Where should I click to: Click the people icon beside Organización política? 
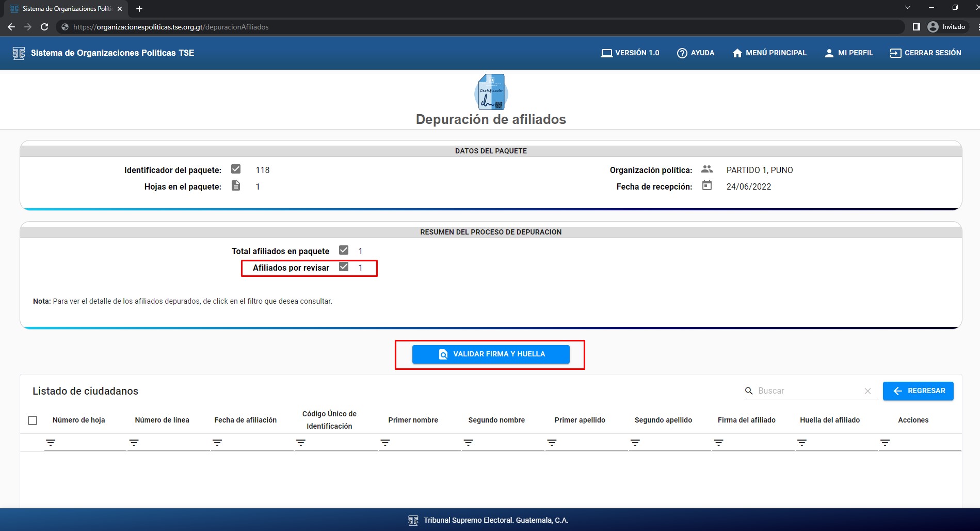coord(706,169)
